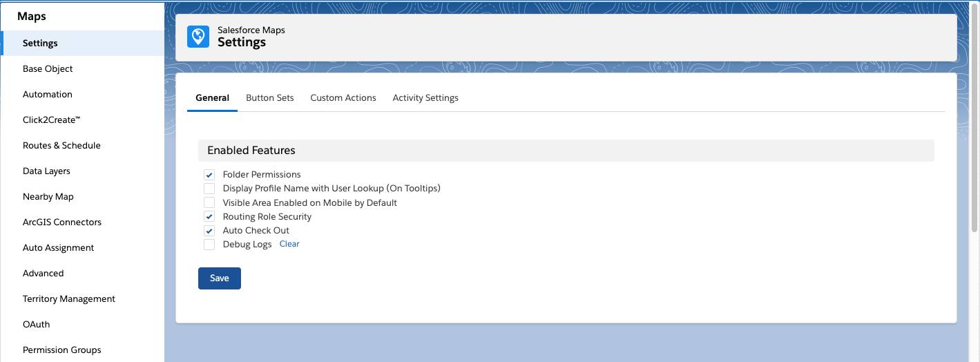Open Data Layers in the sidebar
Screen dimensions: 980x362
(82, 171)
